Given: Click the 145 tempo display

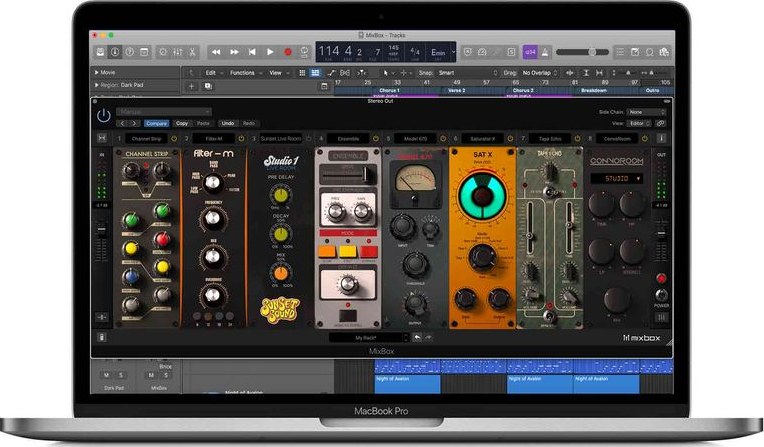Looking at the screenshot, I should [394, 52].
